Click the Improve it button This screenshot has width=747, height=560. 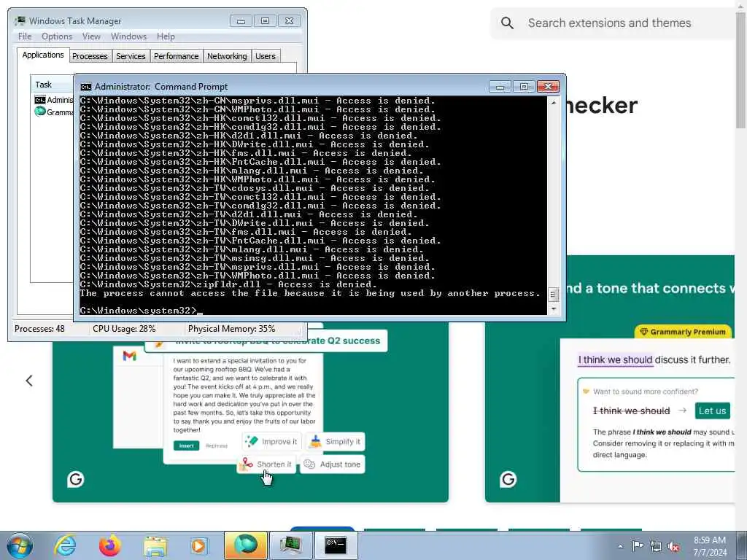click(x=271, y=441)
